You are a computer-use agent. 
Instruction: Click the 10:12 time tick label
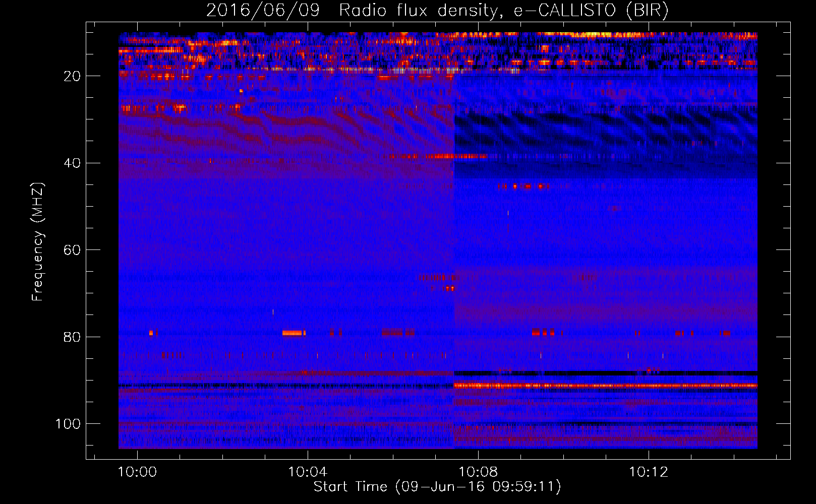pyautogui.click(x=649, y=472)
